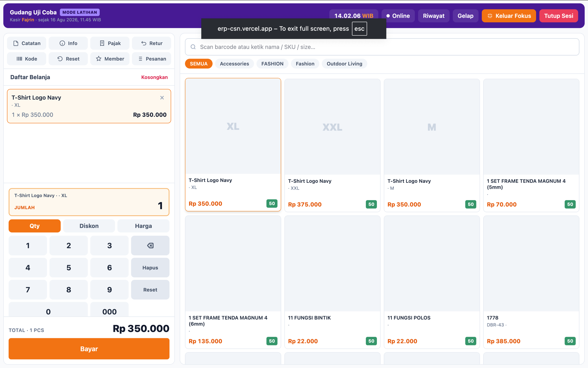This screenshot has width=588, height=368.
Task: Select the T-Shirt Logo Navy cart line
Action: (x=89, y=106)
